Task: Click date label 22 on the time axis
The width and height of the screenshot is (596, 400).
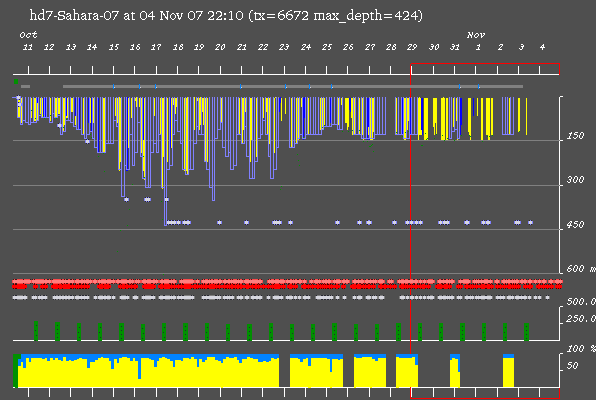Action: (263, 47)
